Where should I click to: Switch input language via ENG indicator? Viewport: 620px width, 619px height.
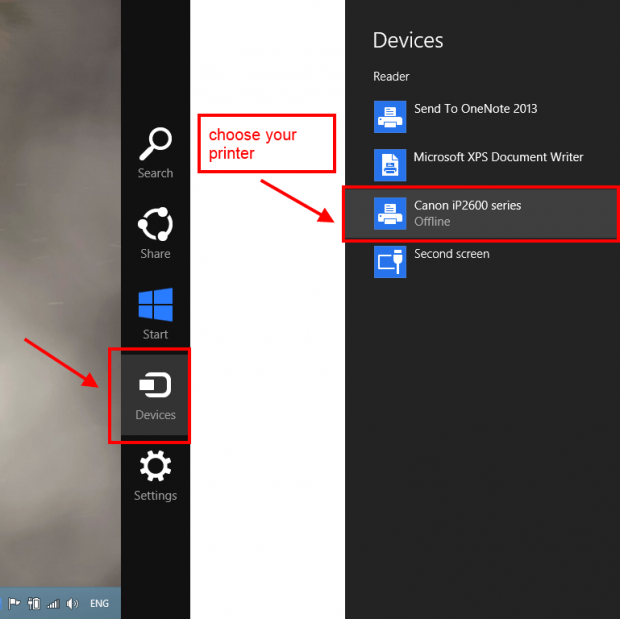[99, 604]
